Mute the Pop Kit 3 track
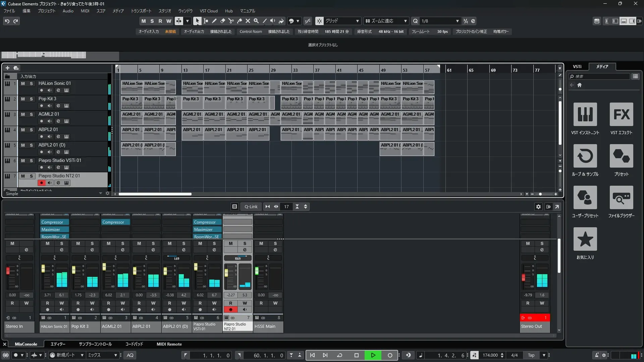Screen dimensions: 644x362 [x=23, y=99]
